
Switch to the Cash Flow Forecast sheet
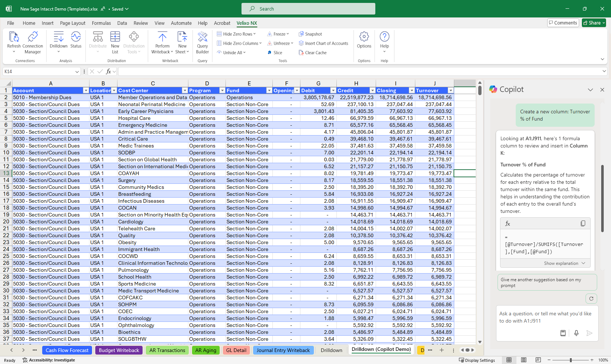(67, 350)
